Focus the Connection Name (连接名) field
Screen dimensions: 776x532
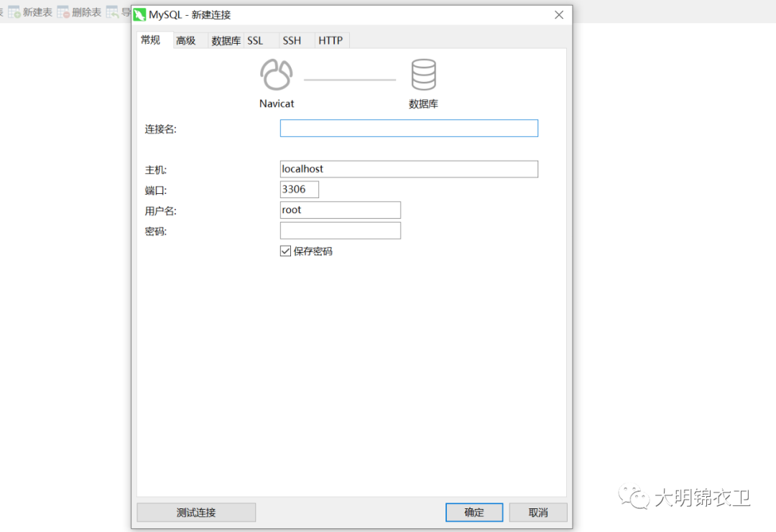click(x=409, y=128)
